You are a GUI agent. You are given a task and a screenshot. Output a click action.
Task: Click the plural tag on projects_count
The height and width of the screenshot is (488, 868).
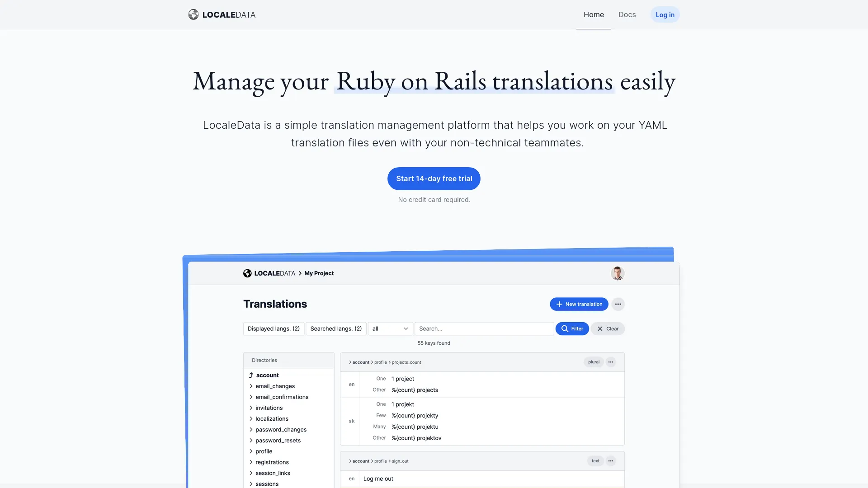coord(594,362)
